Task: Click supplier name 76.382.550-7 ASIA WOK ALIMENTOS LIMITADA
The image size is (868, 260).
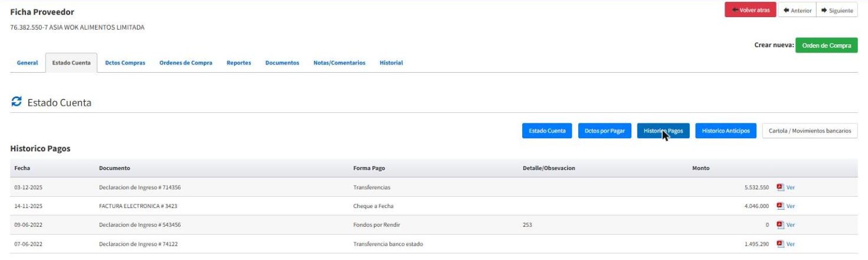Action: click(77, 27)
